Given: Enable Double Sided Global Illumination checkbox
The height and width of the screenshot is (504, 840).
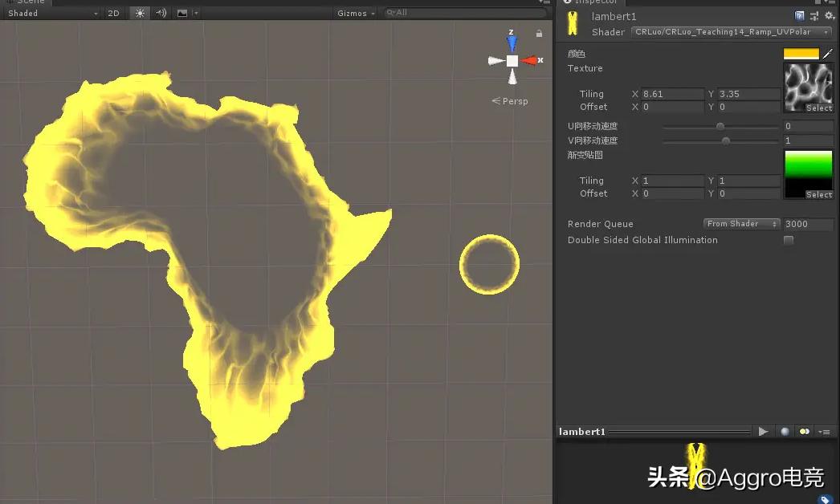Looking at the screenshot, I should tap(788, 240).
